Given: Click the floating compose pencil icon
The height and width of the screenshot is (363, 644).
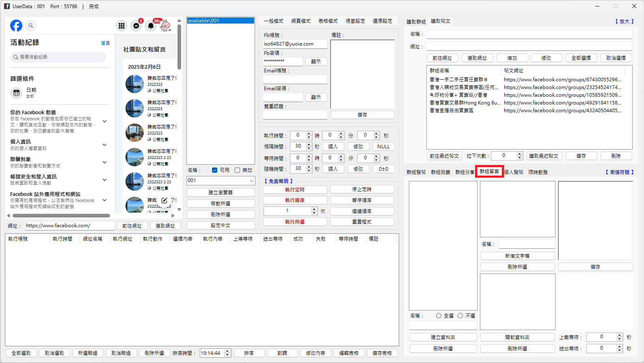Looking at the screenshot, I should 164,200.
